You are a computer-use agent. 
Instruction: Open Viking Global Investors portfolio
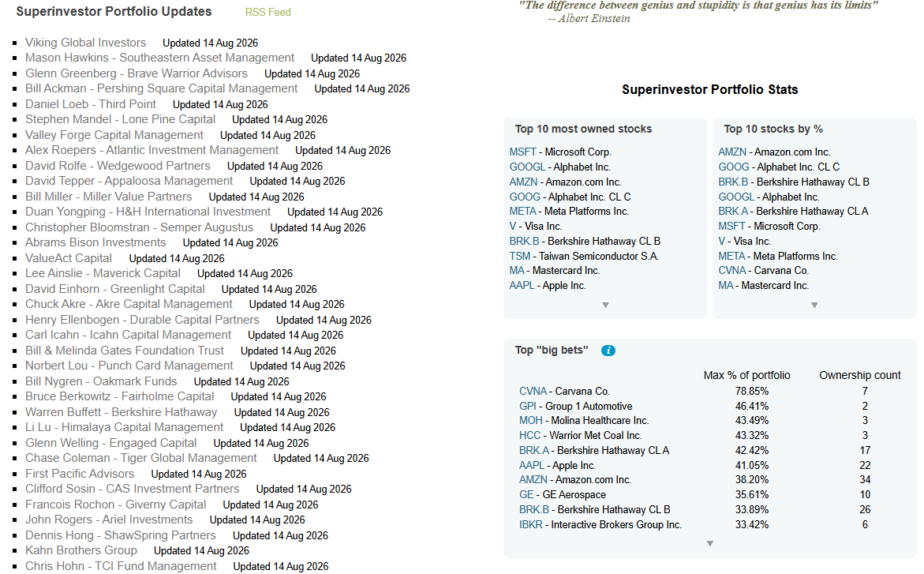[x=85, y=43]
